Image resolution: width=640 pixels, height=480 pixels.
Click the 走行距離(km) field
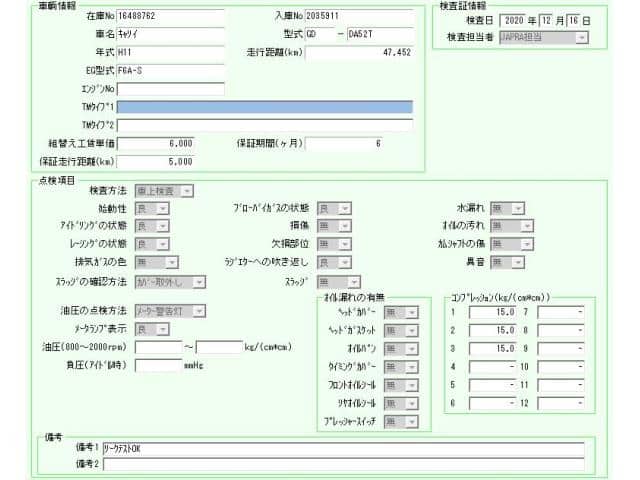360,53
